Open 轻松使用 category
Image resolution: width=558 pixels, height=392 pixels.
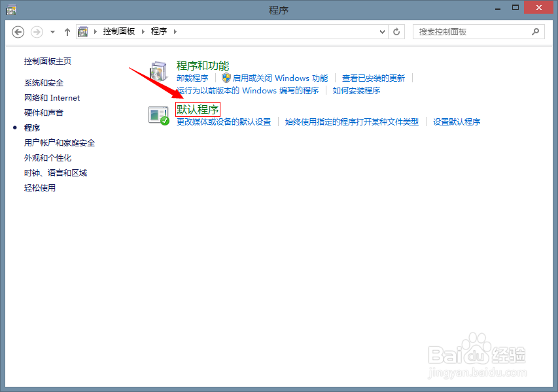(40, 188)
